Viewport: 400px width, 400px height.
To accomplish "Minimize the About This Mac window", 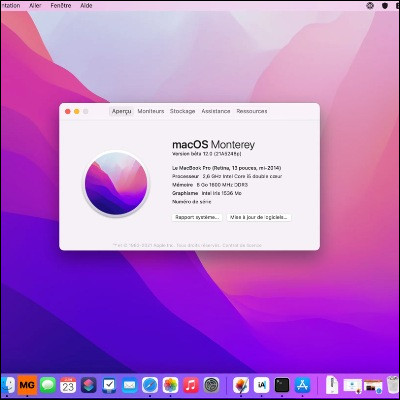I will (77, 112).
